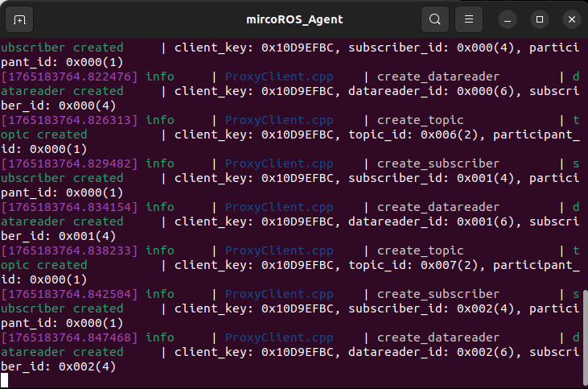Click timestamp [1765183764.838233]
Viewport: 588px width, 389px height.
point(69,250)
